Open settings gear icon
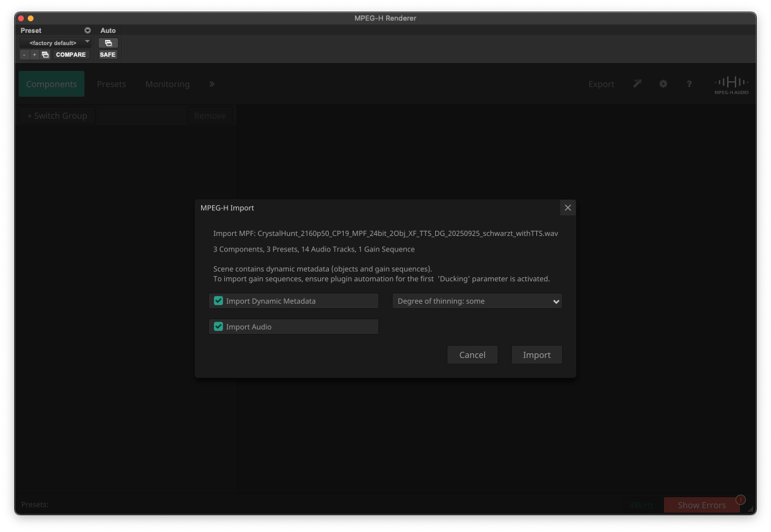The width and height of the screenshot is (771, 532). [663, 84]
